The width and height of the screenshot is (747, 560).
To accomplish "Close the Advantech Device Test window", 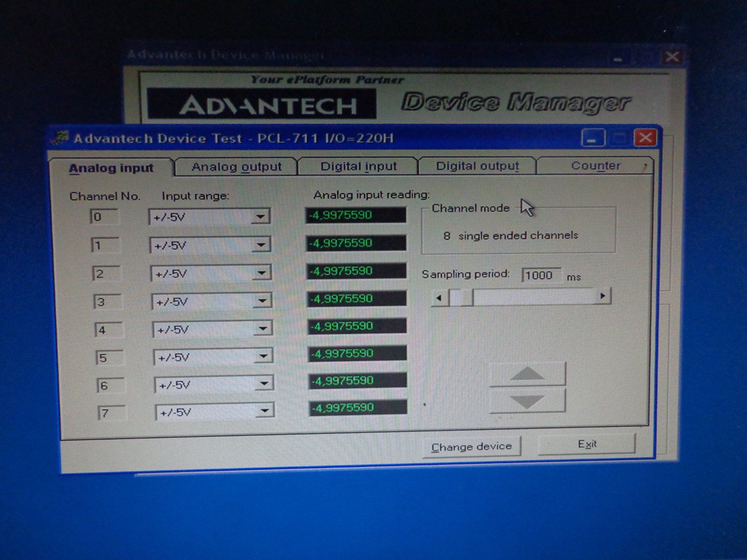I will pyautogui.click(x=644, y=137).
